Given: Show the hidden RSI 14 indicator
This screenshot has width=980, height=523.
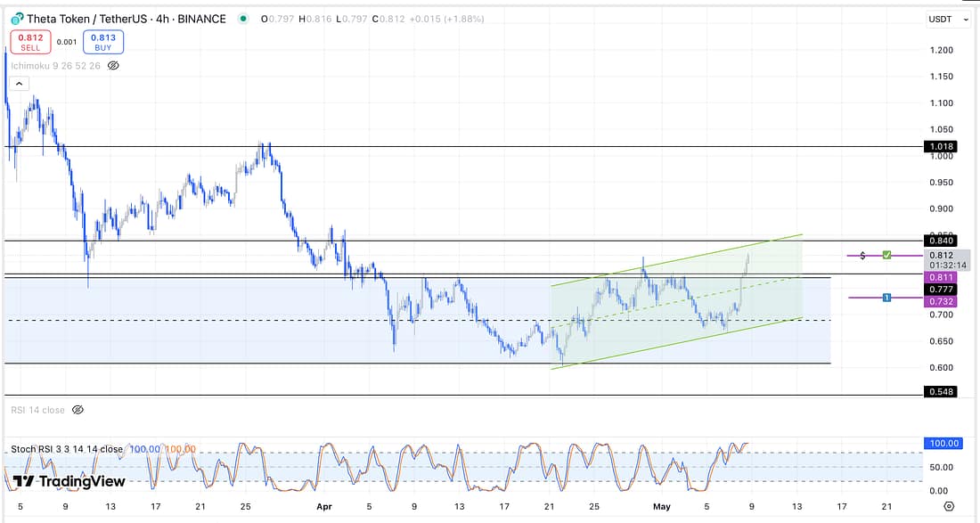Looking at the screenshot, I should (x=78, y=410).
